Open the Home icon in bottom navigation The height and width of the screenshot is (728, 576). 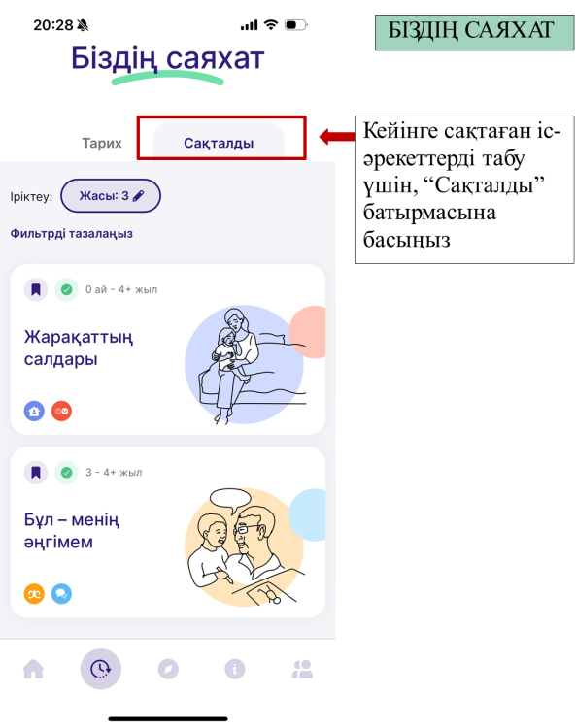coord(33,669)
